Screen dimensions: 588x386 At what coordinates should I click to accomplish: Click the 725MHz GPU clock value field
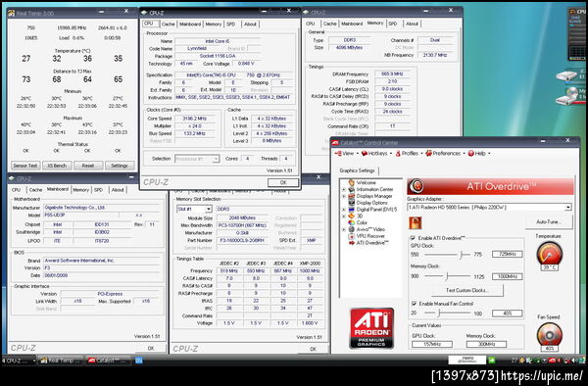pos(507,254)
